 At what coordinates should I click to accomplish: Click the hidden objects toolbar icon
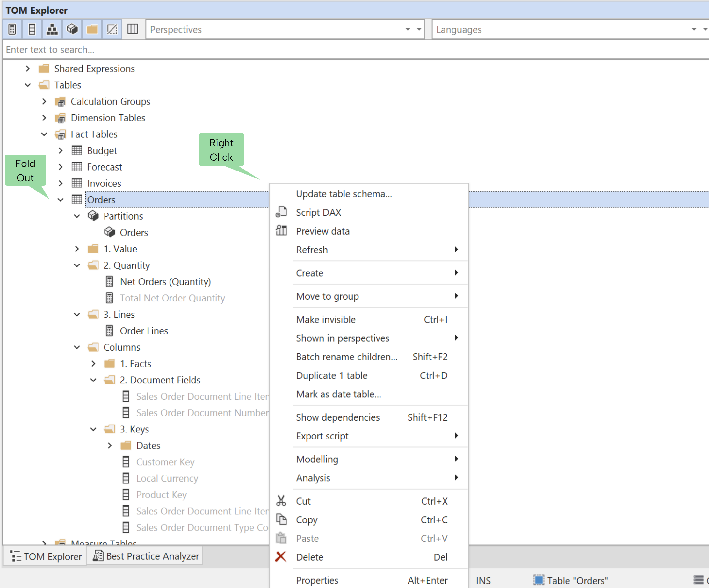(x=112, y=29)
